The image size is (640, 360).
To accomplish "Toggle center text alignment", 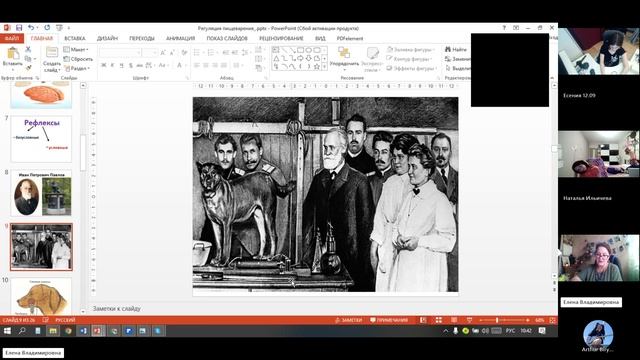I will [206, 65].
